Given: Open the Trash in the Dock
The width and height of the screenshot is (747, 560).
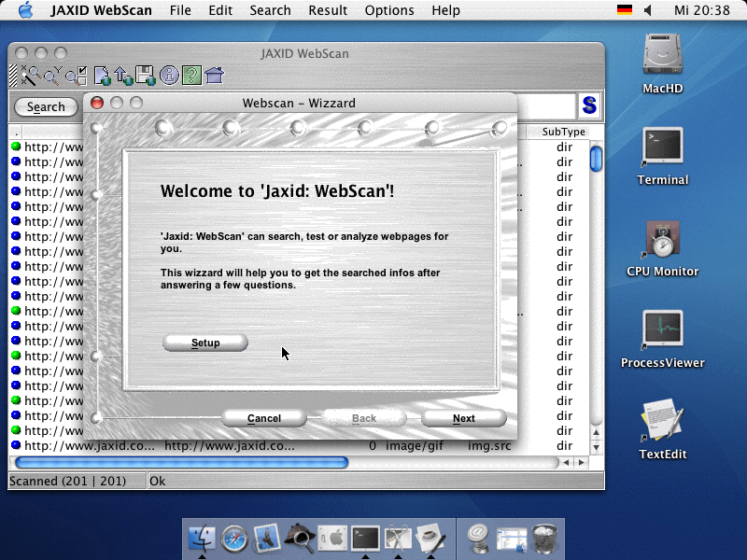Looking at the screenshot, I should pyautogui.click(x=544, y=539).
